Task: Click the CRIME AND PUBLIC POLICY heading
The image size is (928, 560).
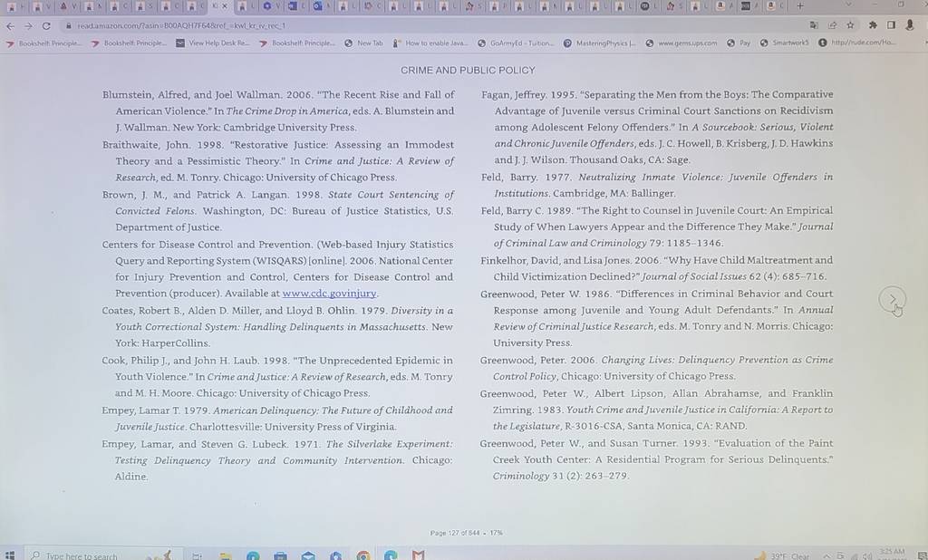Action: [x=468, y=71]
